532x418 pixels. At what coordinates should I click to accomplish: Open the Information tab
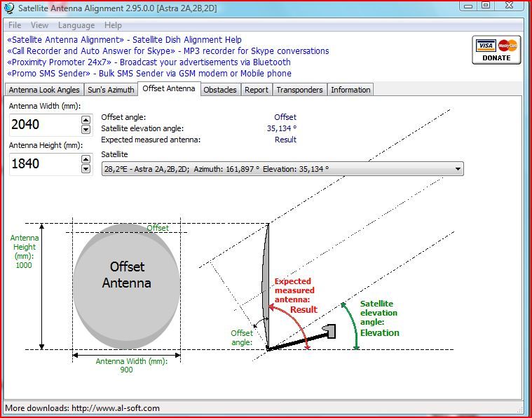point(350,90)
